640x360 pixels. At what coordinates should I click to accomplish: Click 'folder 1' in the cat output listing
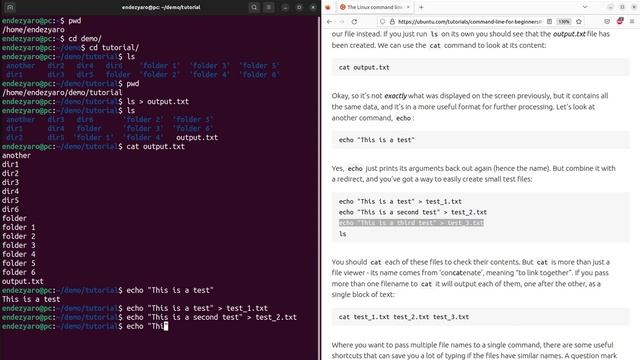pyautogui.click(x=19, y=227)
